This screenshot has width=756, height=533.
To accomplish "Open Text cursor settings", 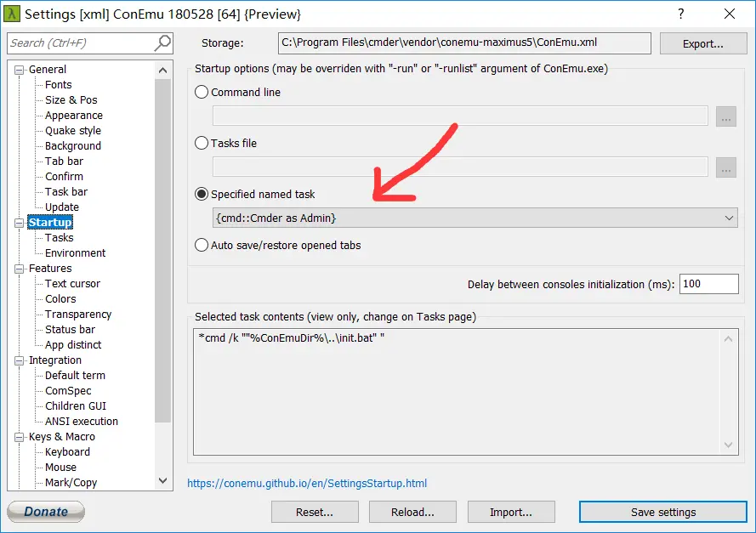I will point(73,284).
